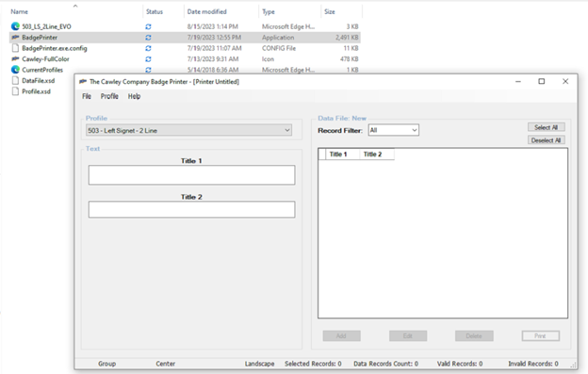588x374 pixels.
Task: Click the blank file icon for BadgePrinter.exe.config
Action: click(15, 48)
